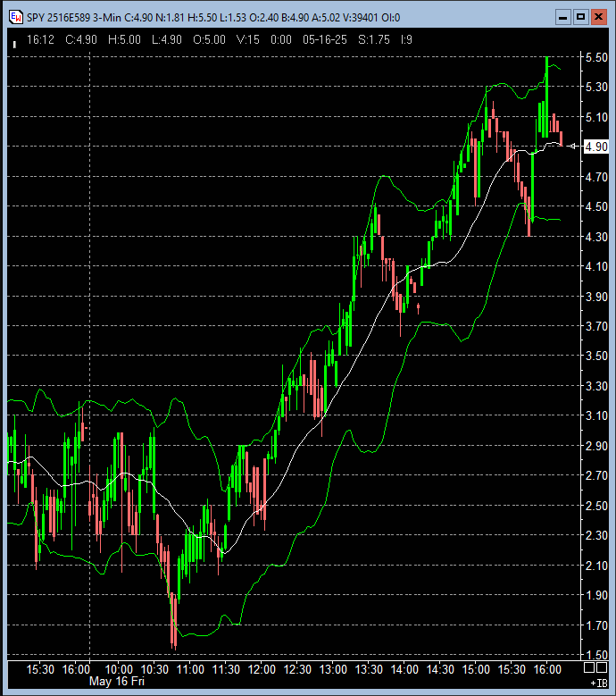Click the 10:30 time axis label
616x696 pixels.
click(154, 669)
